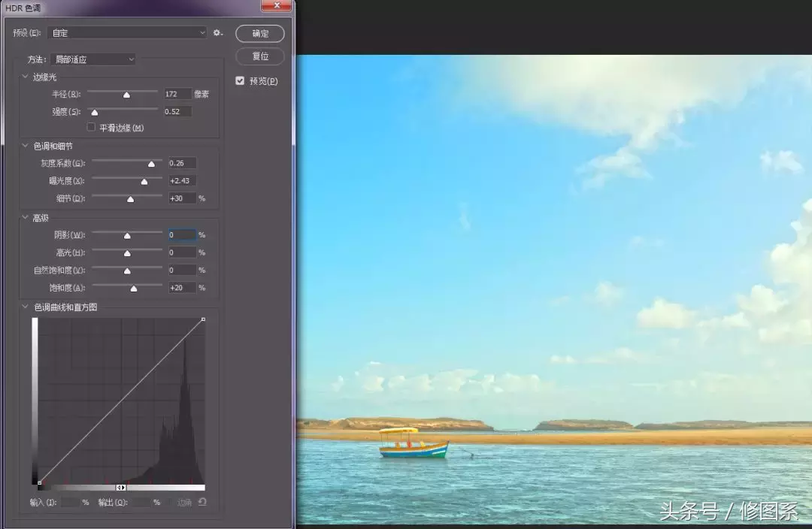Click the 强度 slider handle
This screenshot has width=812, height=529.
click(x=94, y=112)
